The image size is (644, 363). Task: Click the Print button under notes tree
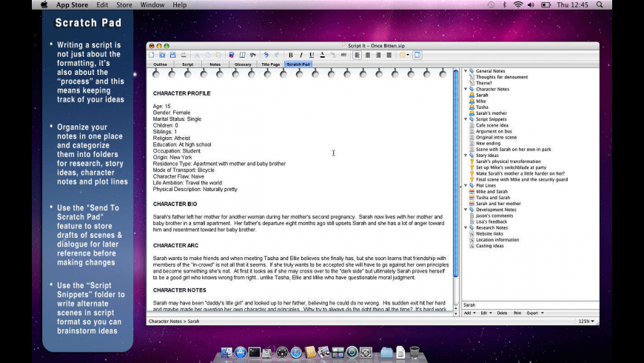pos(517,313)
